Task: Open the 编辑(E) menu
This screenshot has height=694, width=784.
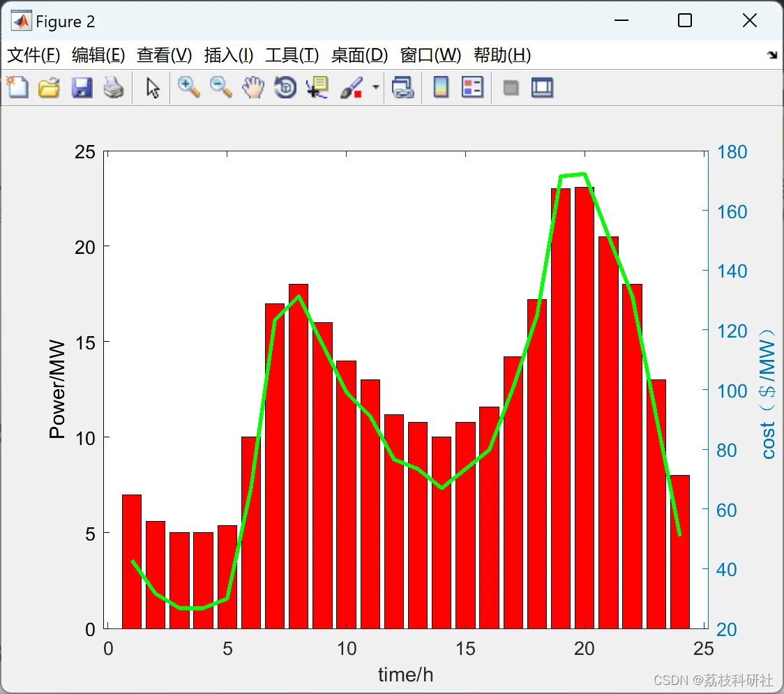Action: (x=98, y=55)
